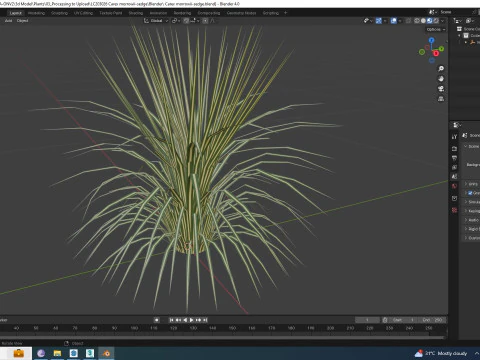The width and height of the screenshot is (480, 360).
Task: Open the Object menu in viewport header
Action: click(x=22, y=21)
